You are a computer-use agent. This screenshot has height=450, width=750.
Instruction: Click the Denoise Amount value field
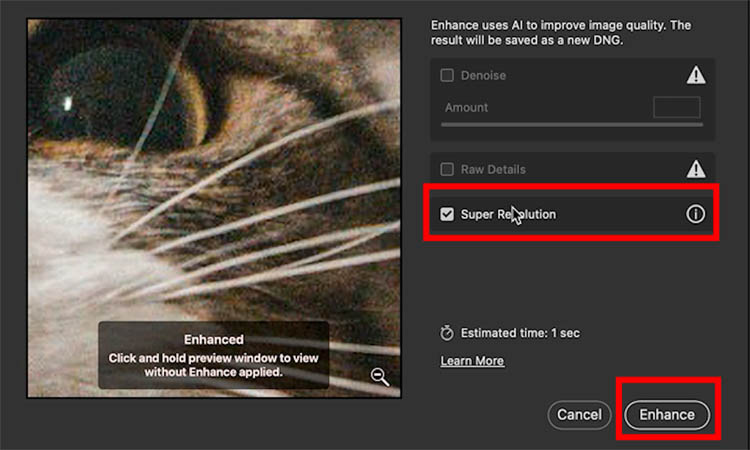coord(676,107)
